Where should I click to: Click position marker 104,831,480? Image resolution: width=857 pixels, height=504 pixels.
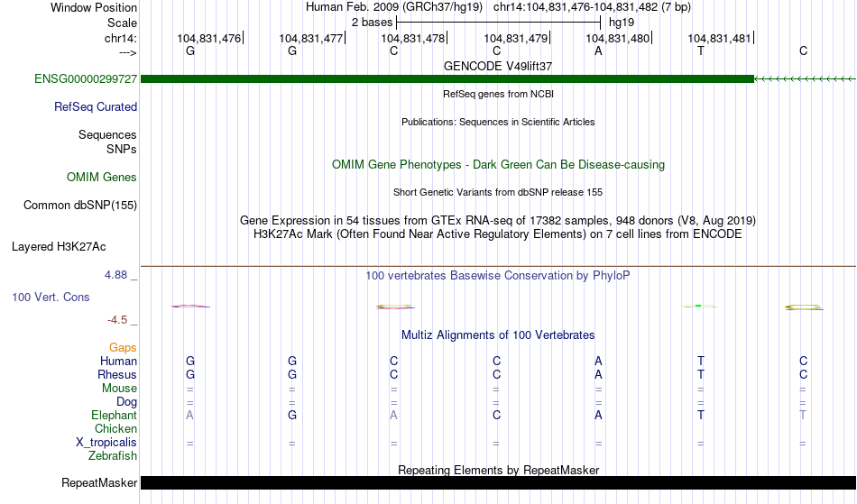tap(618, 38)
